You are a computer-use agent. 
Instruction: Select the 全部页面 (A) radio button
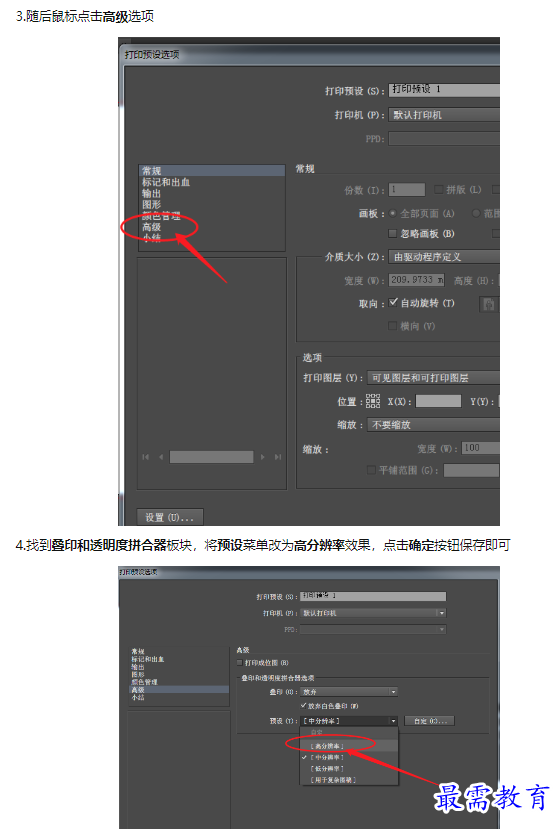click(x=392, y=214)
